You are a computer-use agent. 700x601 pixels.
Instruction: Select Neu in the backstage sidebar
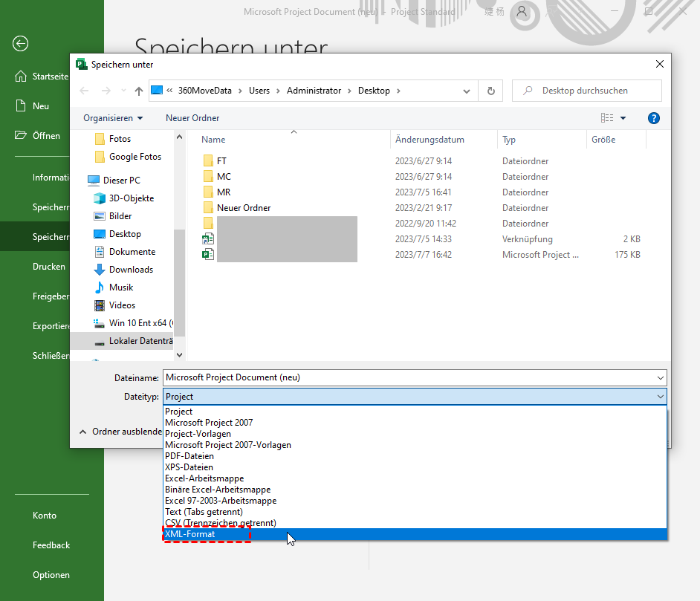tap(32, 105)
